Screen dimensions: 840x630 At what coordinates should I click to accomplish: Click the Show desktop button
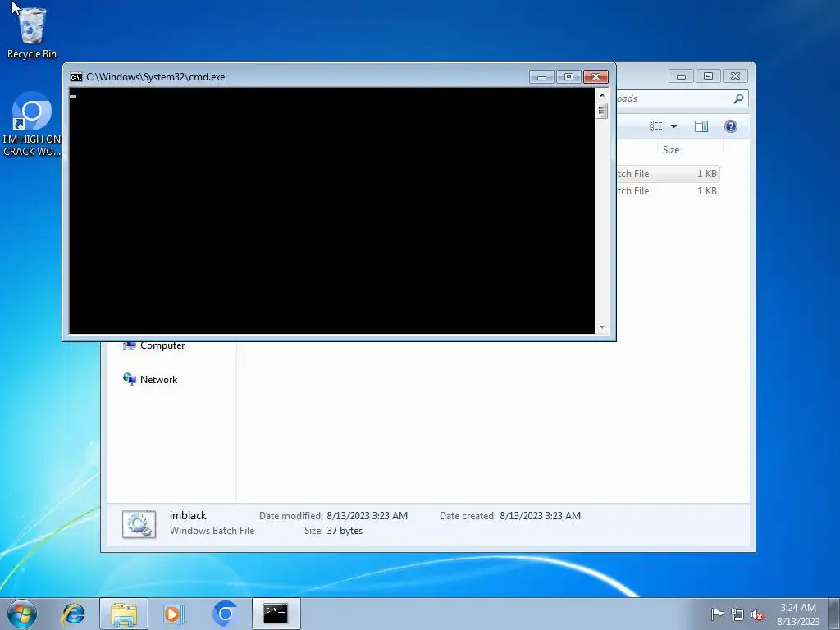tap(834, 614)
